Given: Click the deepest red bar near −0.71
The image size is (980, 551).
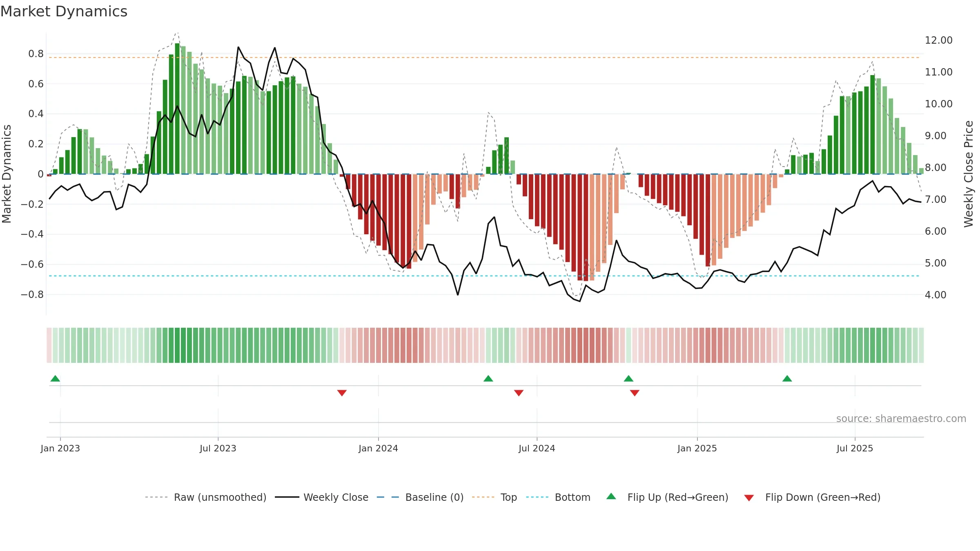Looking at the screenshot, I should 586,227.
